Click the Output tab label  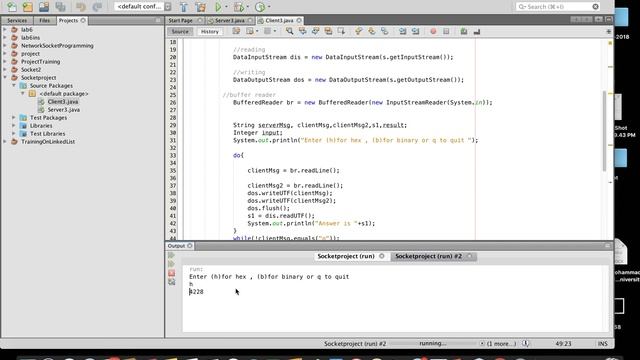[x=176, y=246]
